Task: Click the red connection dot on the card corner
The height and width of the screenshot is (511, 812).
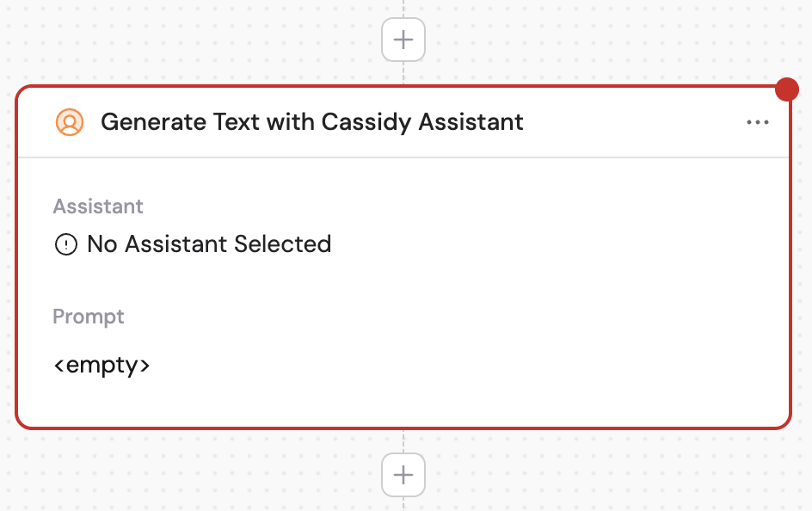Action: point(788,89)
